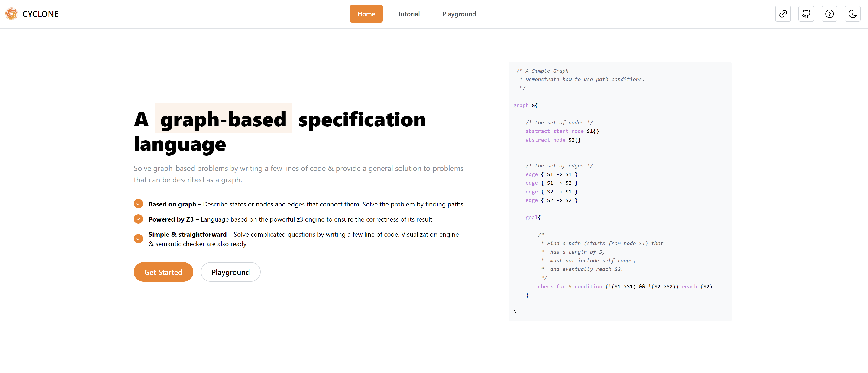Click the 'Solve graph-based problems' subtitle paragraph
The image size is (868, 373).
point(298,174)
